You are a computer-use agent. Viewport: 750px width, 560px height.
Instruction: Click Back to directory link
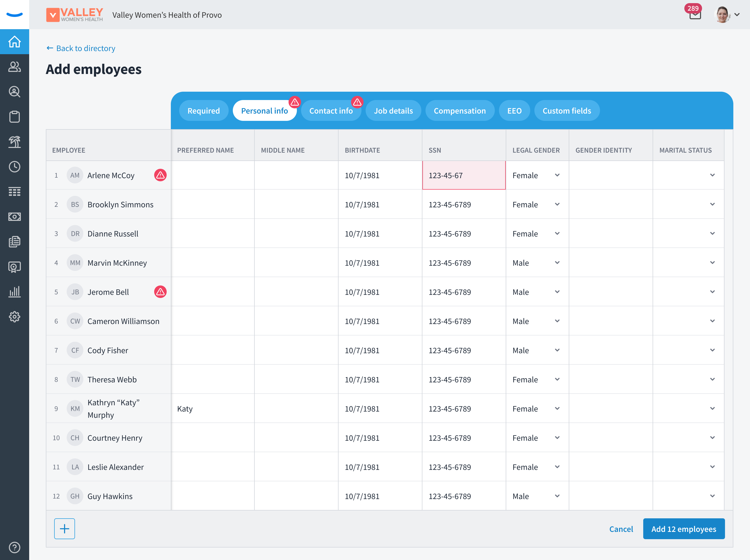click(x=81, y=48)
